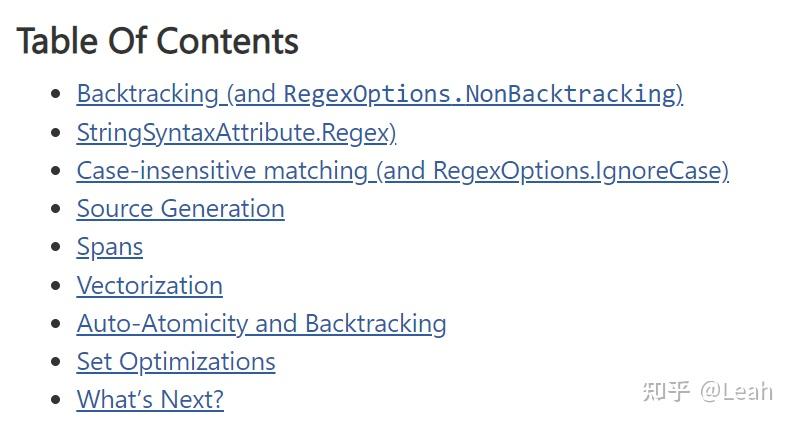Click the bullet beside Set Optimizations

click(x=56, y=362)
